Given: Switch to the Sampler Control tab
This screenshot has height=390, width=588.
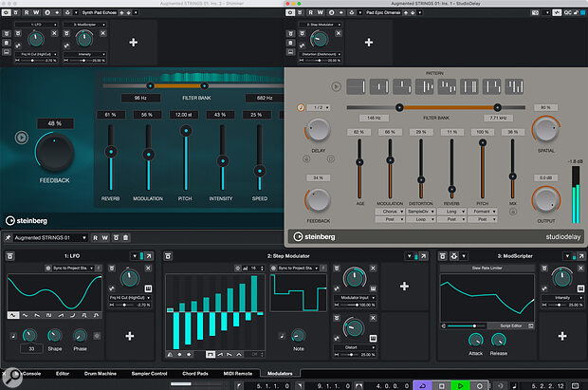Looking at the screenshot, I should point(149,374).
